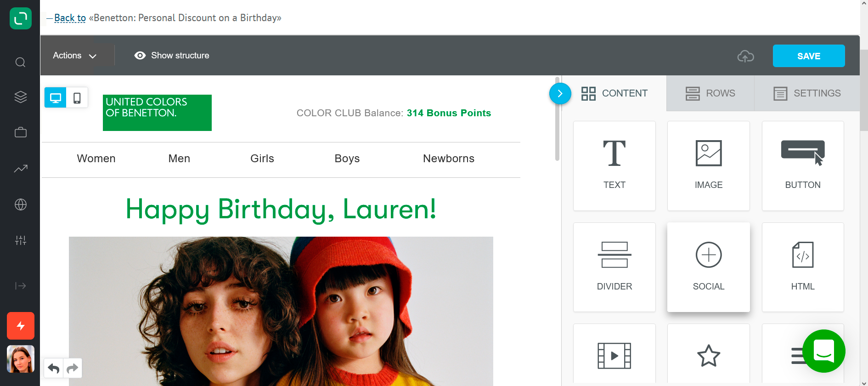This screenshot has width=868, height=386.
Task: Open the briefcase icon in sidebar
Action: pos(21,132)
